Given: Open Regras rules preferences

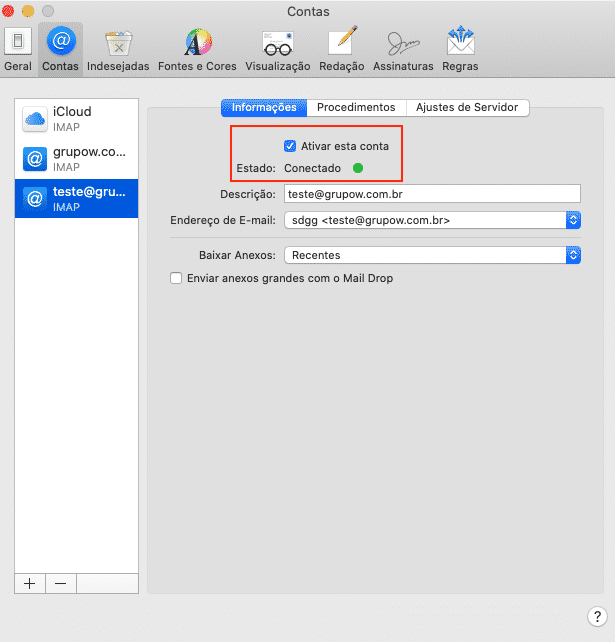Looking at the screenshot, I should (x=460, y=49).
